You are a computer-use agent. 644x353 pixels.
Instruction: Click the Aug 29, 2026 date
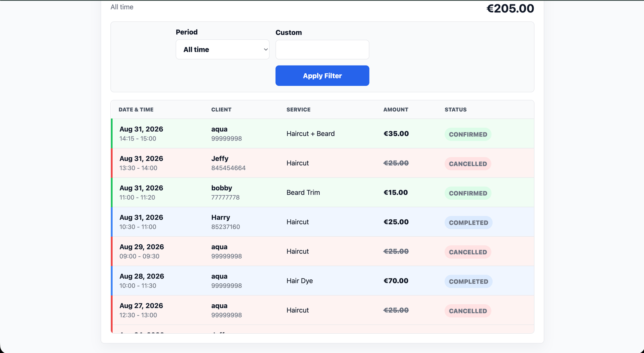pos(142,247)
